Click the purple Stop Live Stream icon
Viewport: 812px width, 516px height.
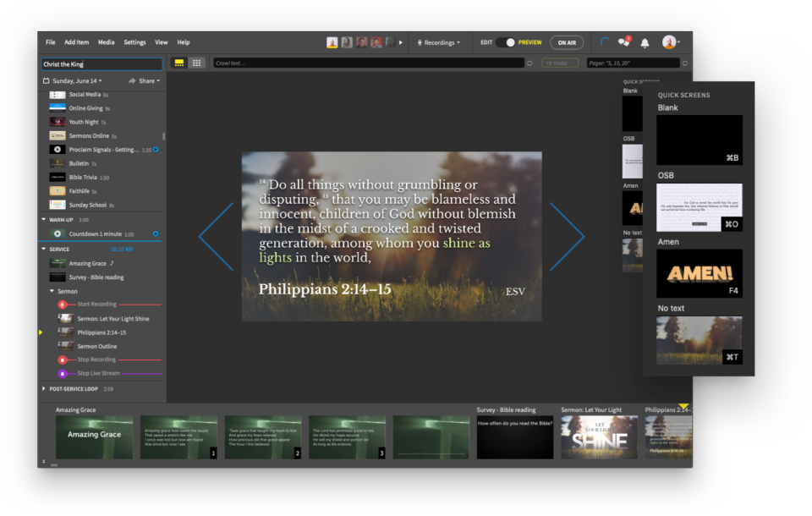click(x=61, y=373)
